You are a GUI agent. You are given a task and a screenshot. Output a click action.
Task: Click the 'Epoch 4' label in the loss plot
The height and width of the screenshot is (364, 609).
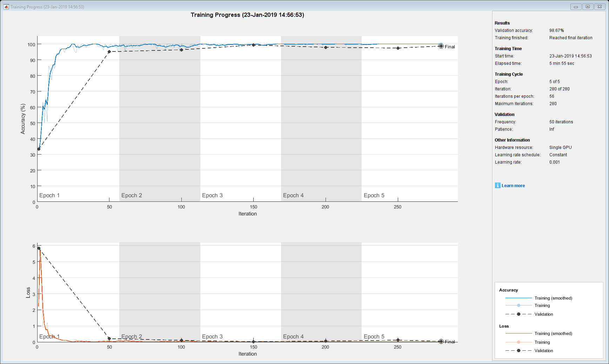293,337
